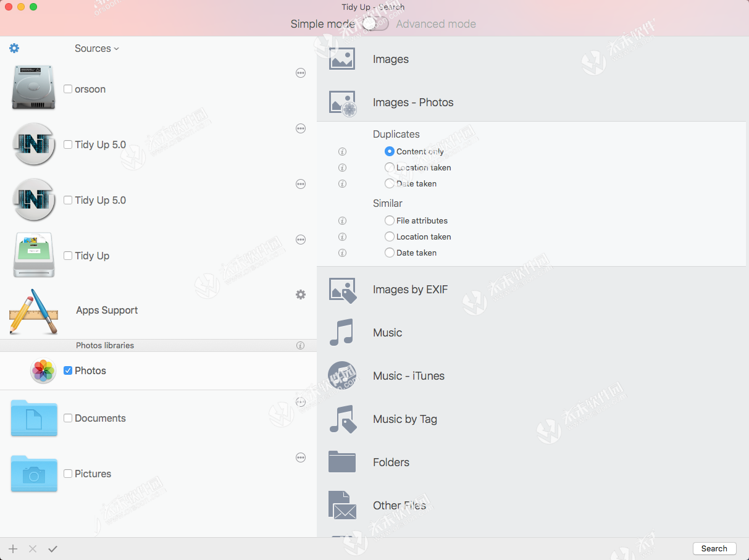Uncheck the Photos library checkbox
This screenshot has width=749, height=560.
[68, 370]
